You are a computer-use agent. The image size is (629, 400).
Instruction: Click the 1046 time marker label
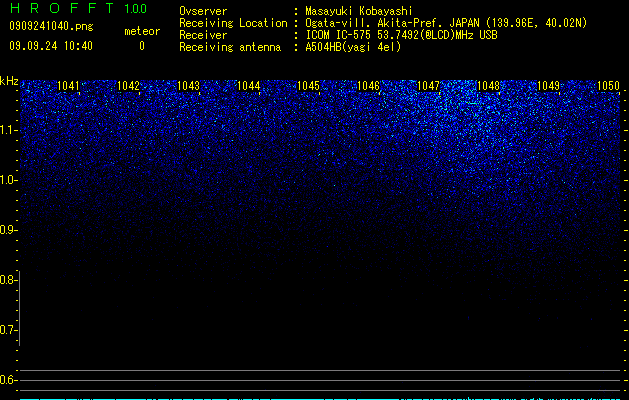(368, 86)
